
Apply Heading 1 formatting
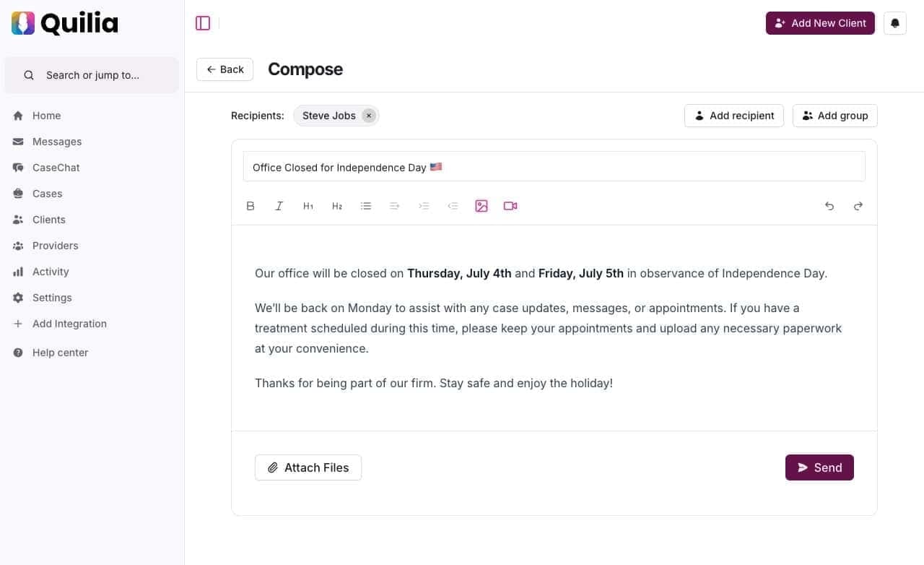click(308, 206)
